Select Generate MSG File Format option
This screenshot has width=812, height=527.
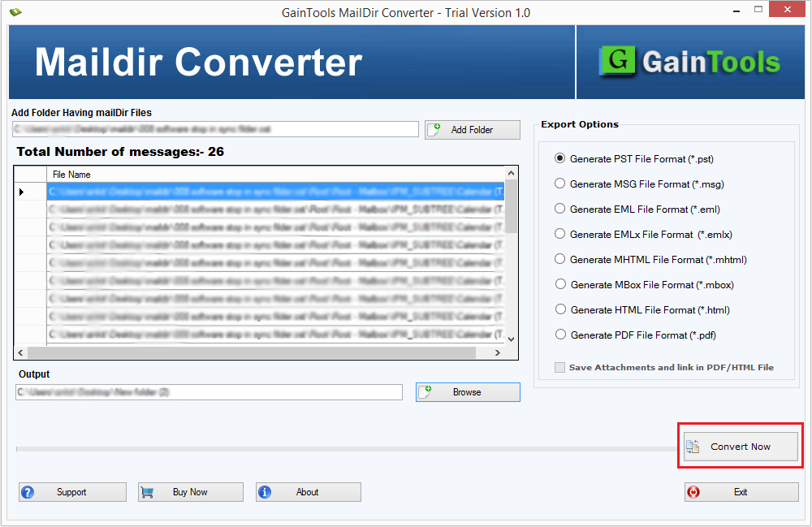pyautogui.click(x=640, y=184)
